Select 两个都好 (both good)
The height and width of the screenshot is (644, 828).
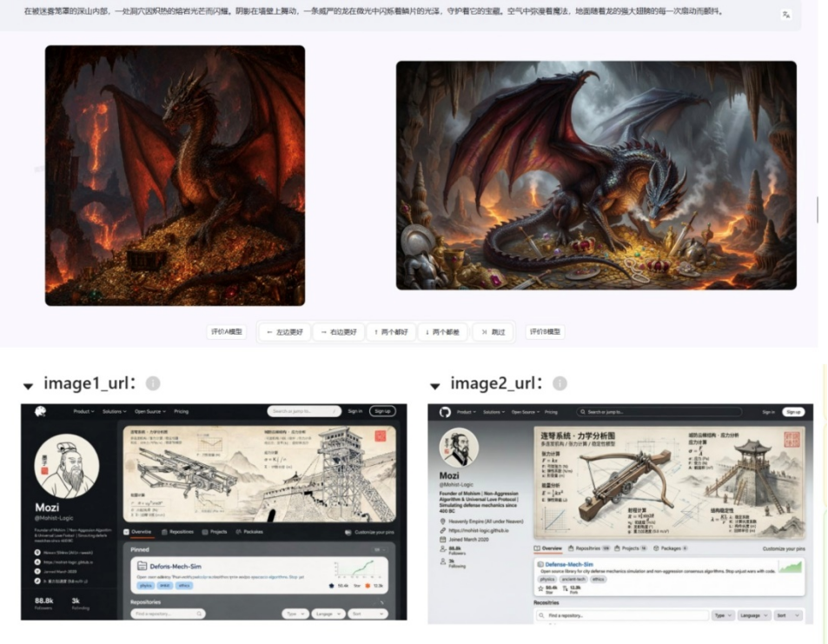tap(391, 332)
